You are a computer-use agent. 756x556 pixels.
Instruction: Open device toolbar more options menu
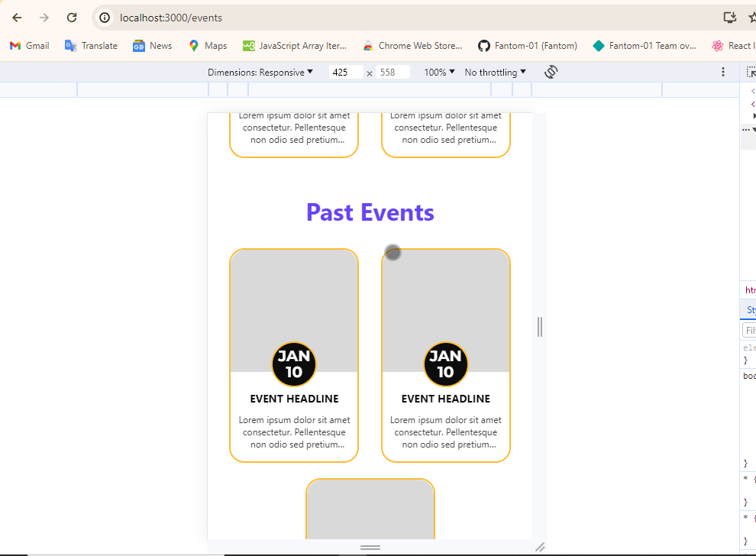[x=722, y=72]
